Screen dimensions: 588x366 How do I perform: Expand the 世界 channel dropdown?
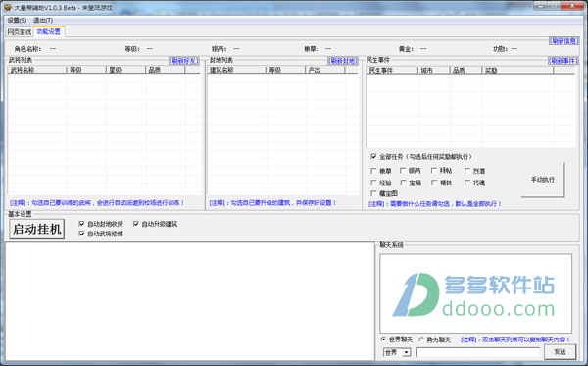coord(407,353)
